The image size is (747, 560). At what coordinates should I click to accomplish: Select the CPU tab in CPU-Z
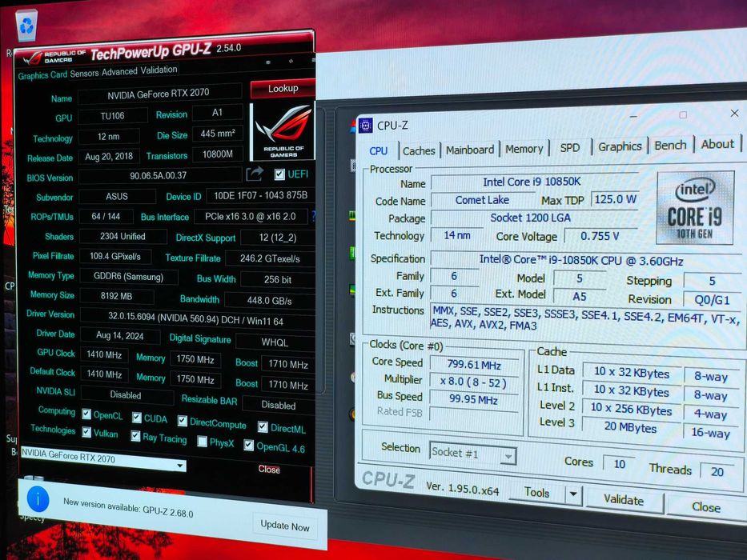pos(379,151)
